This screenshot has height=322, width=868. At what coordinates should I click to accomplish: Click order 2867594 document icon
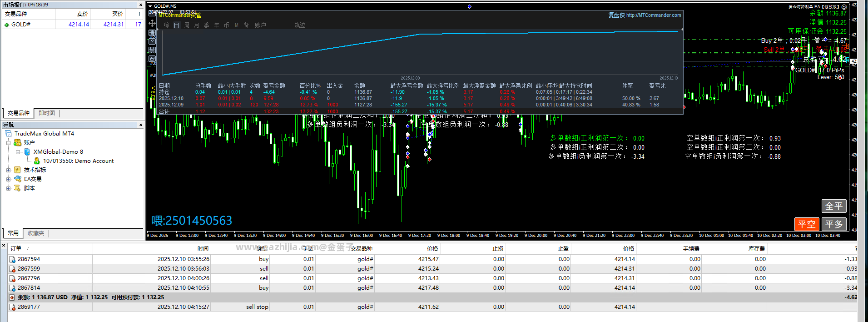[12, 259]
